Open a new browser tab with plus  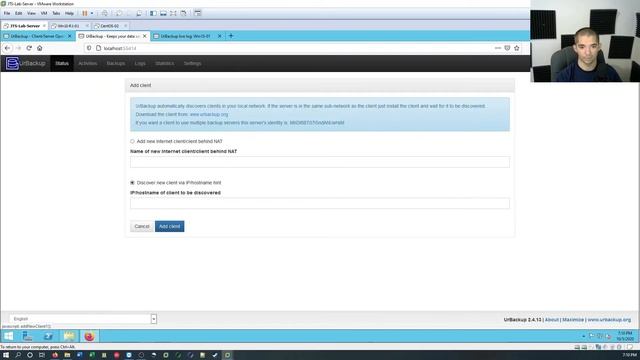coord(231,36)
